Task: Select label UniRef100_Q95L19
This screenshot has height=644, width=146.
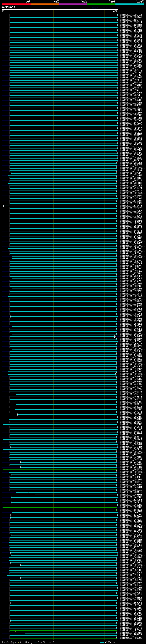Action: click(x=131, y=394)
